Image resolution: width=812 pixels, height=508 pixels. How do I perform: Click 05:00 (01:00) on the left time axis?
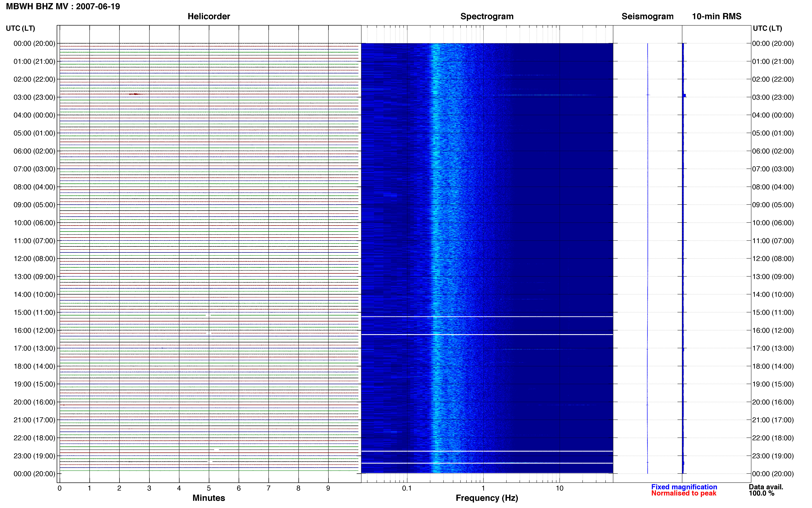34,133
